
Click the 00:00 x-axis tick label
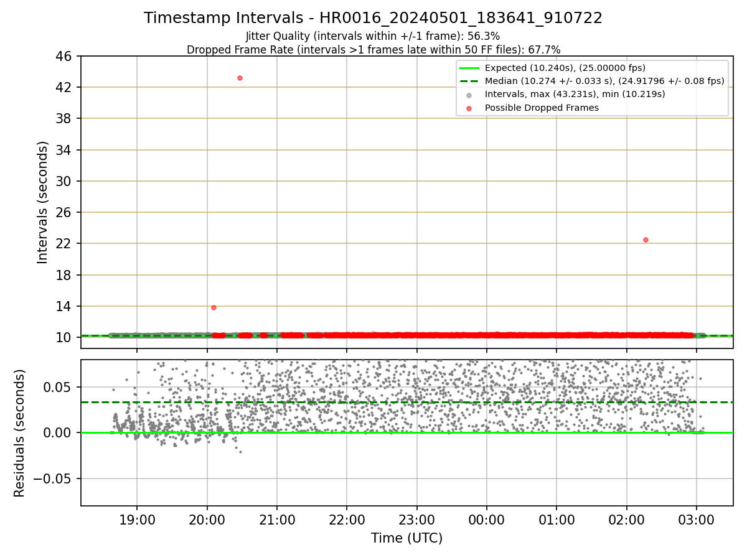point(487,519)
